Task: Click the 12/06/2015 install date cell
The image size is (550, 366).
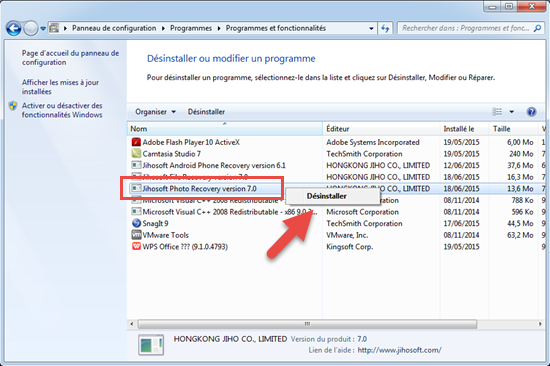Action: point(461,165)
